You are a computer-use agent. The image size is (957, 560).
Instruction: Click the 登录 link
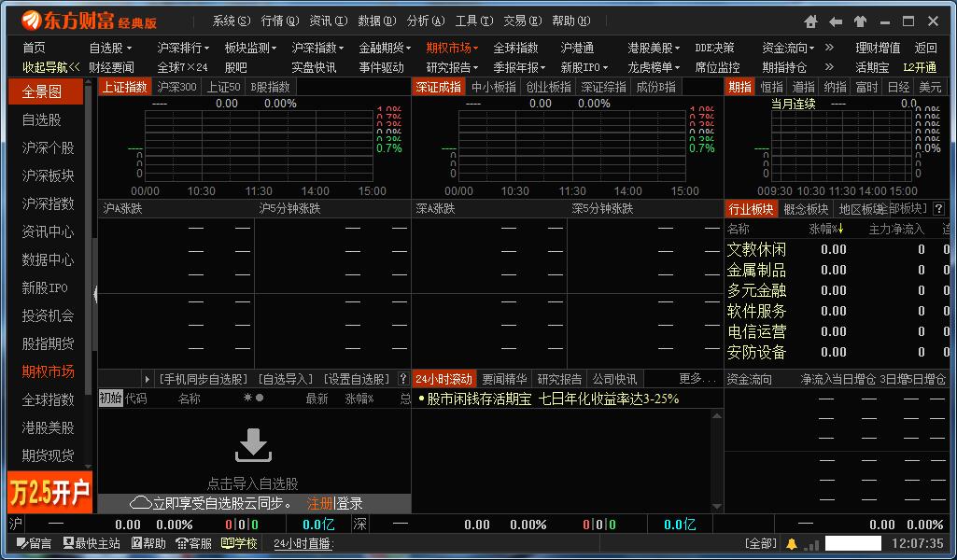350,503
